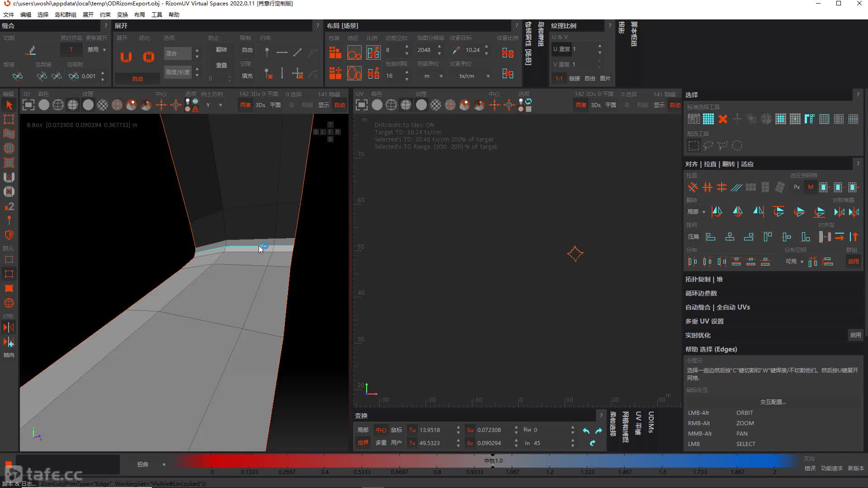Expand the 拓扑复制 | 堆 section
The height and width of the screenshot is (488, 868).
pos(704,279)
